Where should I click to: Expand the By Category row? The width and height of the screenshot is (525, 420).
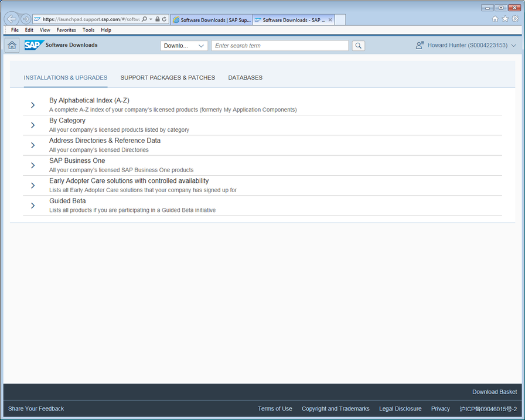tap(33, 125)
